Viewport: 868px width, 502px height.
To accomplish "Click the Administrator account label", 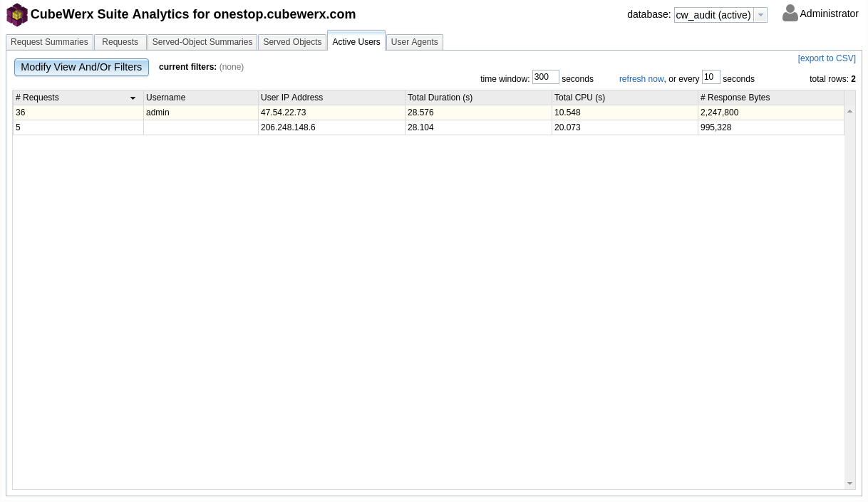I will tap(829, 14).
